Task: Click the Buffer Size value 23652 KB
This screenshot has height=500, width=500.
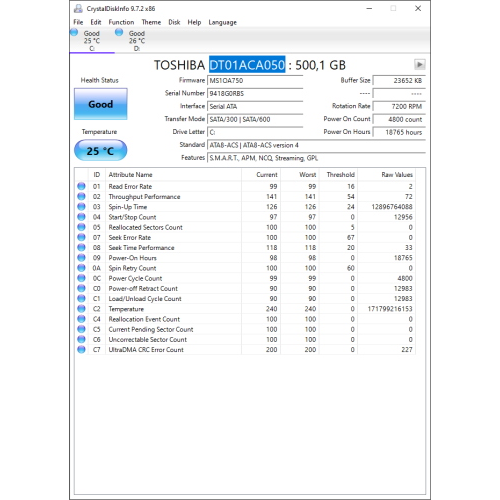Action: click(399, 81)
